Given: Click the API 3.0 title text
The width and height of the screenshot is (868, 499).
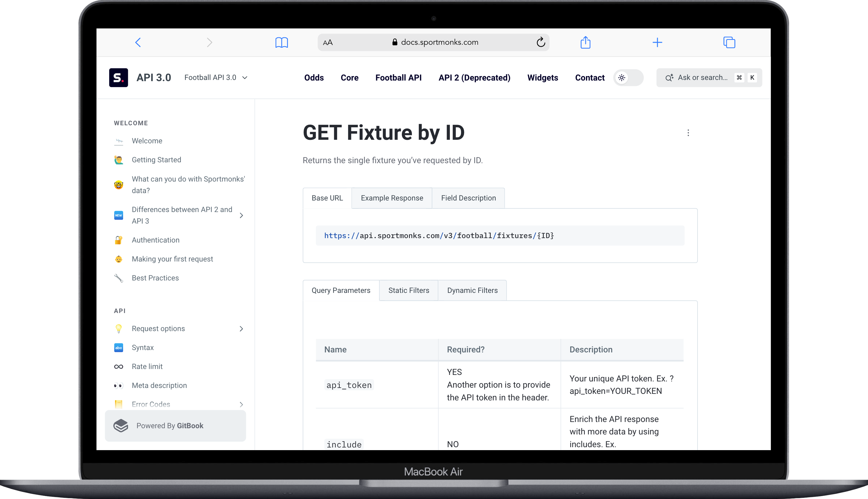Looking at the screenshot, I should (154, 78).
